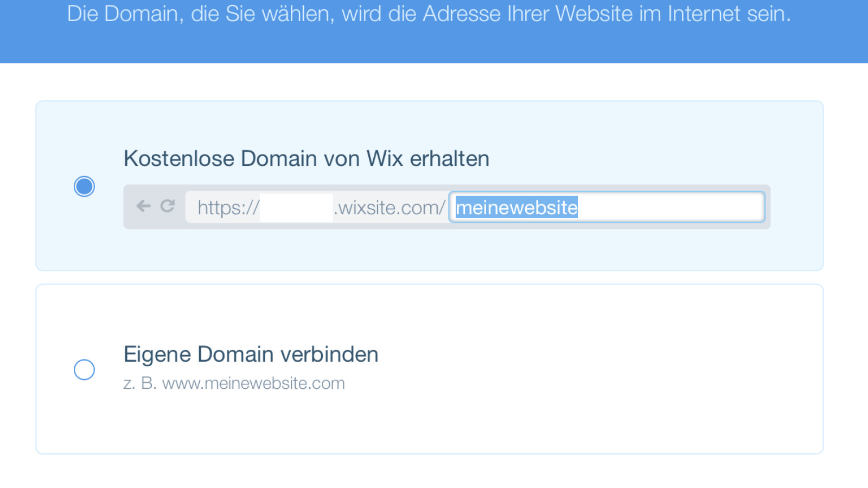
Task: Click the grey mock browser bar left edge
Action: [x=129, y=207]
